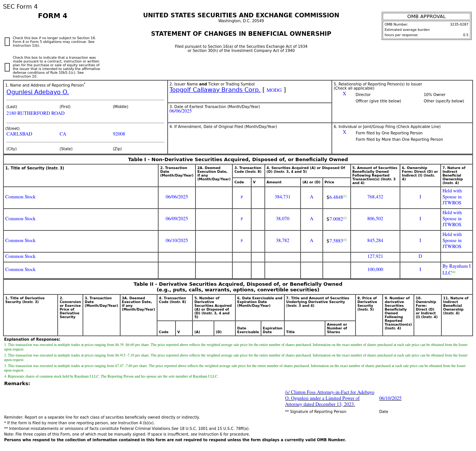Select the state value CA
Image resolution: width=476 pixels, height=451 pixels.
[63, 134]
